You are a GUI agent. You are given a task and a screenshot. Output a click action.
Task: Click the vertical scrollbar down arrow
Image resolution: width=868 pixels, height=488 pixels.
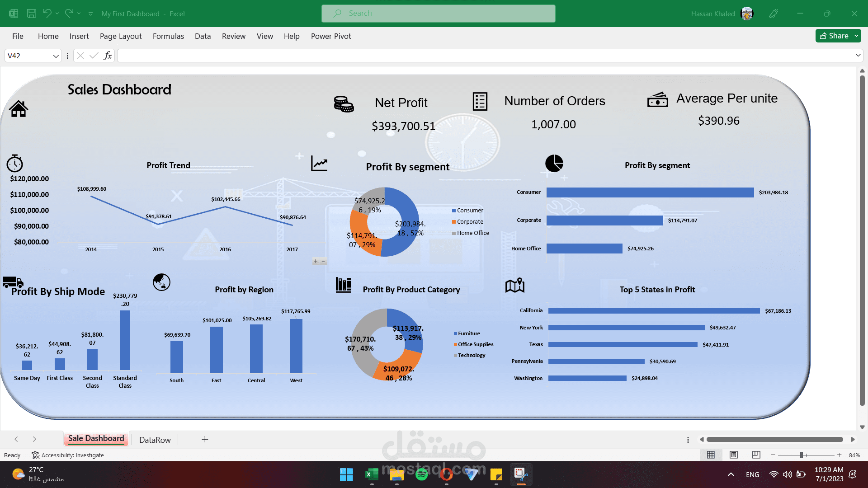[x=862, y=427]
